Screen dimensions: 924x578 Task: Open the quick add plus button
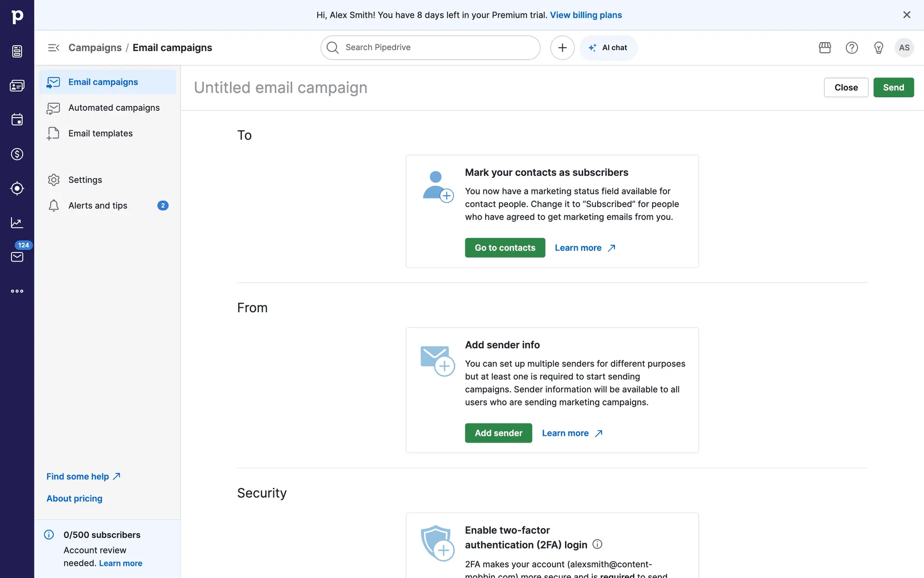tap(562, 48)
